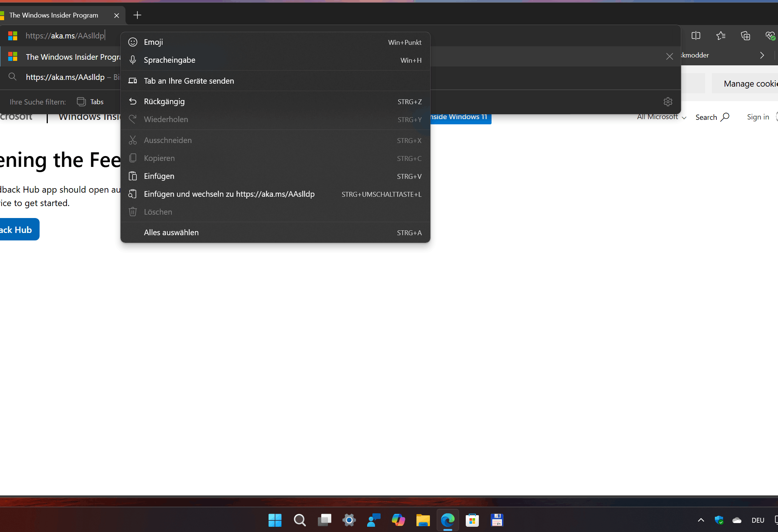Open the split screen icon in toolbar
Viewport: 778px width, 532px height.
(x=695, y=36)
